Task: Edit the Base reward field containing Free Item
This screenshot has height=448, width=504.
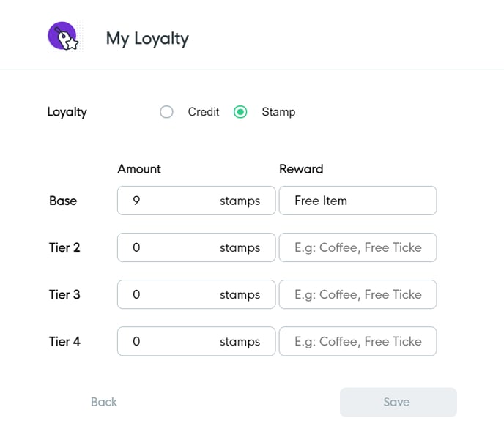Action: (357, 201)
